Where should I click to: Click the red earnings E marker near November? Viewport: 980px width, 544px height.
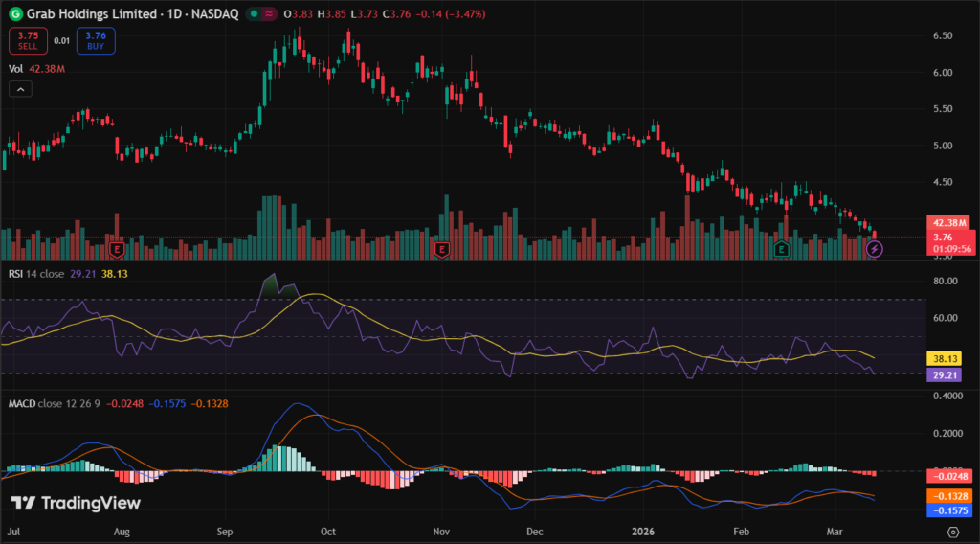(x=442, y=249)
